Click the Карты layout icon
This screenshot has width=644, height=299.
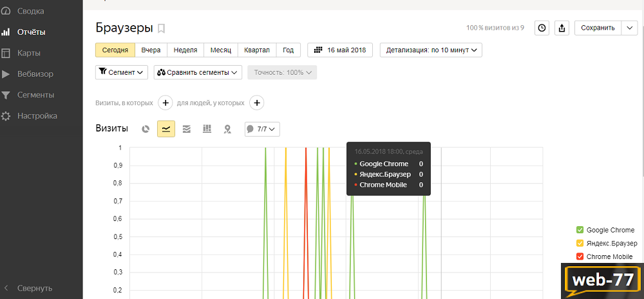pos(5,53)
